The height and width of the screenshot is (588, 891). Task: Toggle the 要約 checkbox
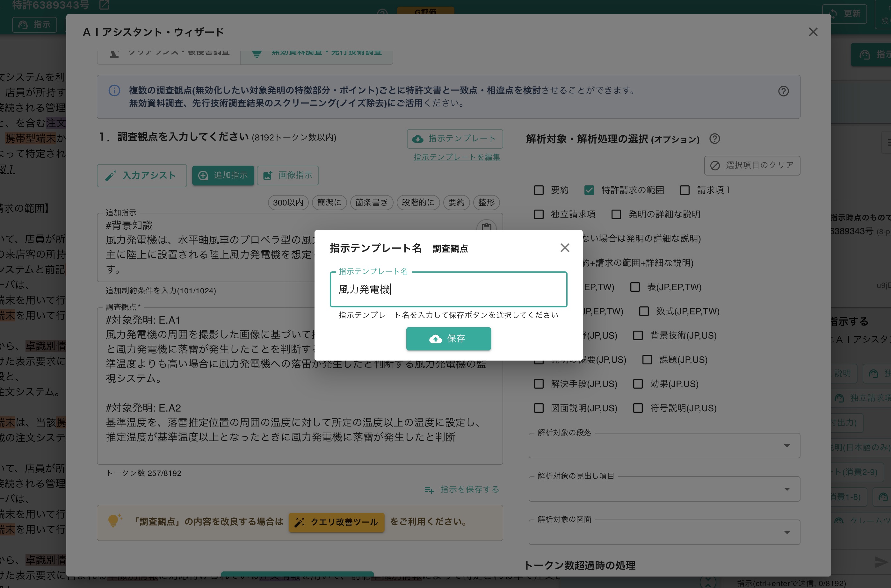click(539, 190)
